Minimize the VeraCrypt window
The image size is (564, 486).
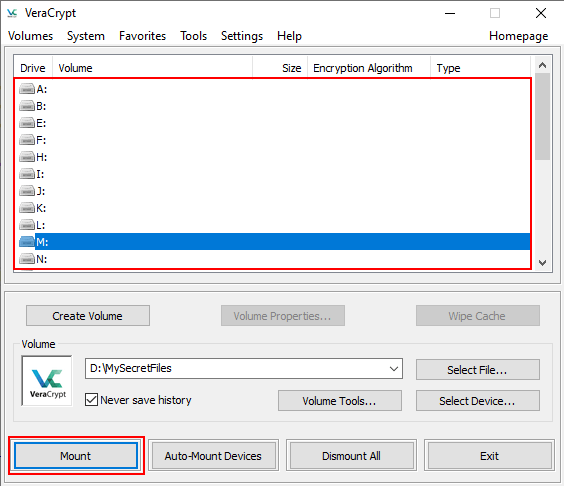pyautogui.click(x=450, y=13)
